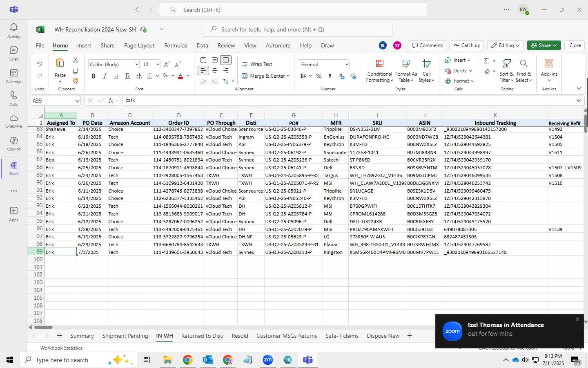The height and width of the screenshot is (368, 588).
Task: Open Sort & Filter dropdown
Action: [506, 71]
